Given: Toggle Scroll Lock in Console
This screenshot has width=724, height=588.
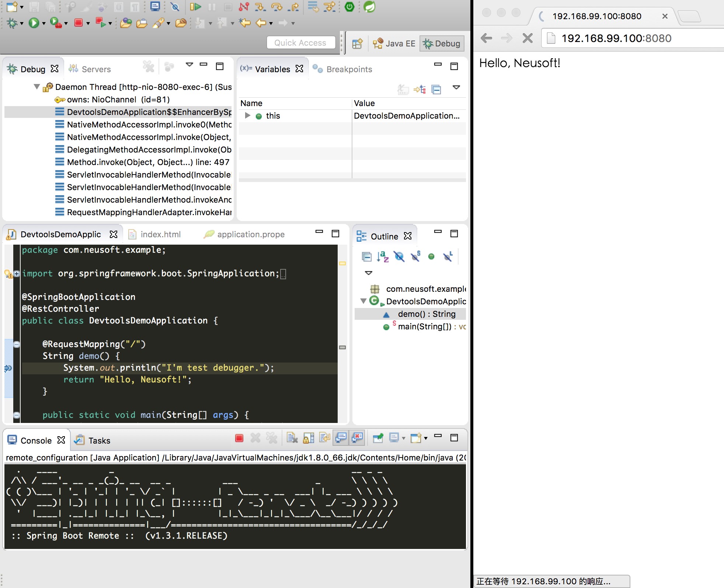Looking at the screenshot, I should click(309, 438).
